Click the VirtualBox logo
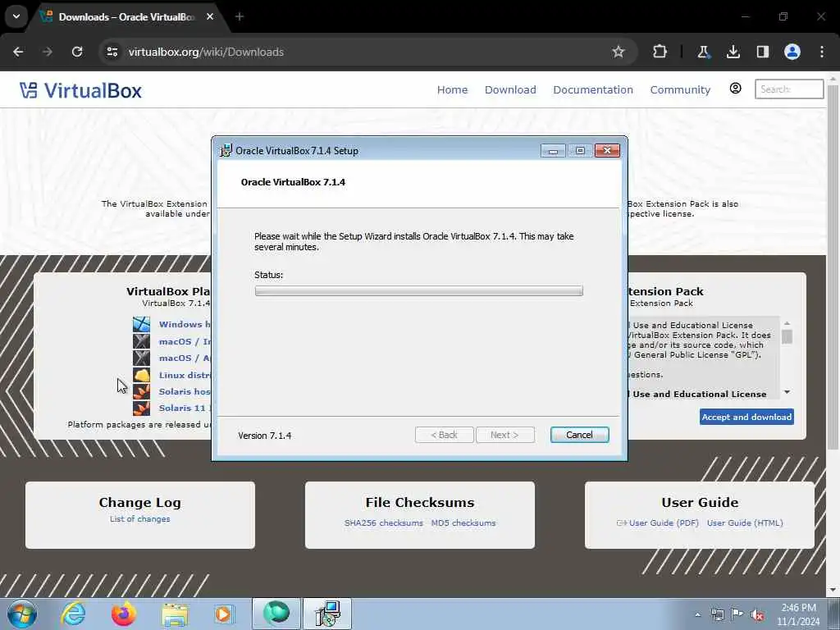Viewport: 840px width, 630px height. point(80,90)
